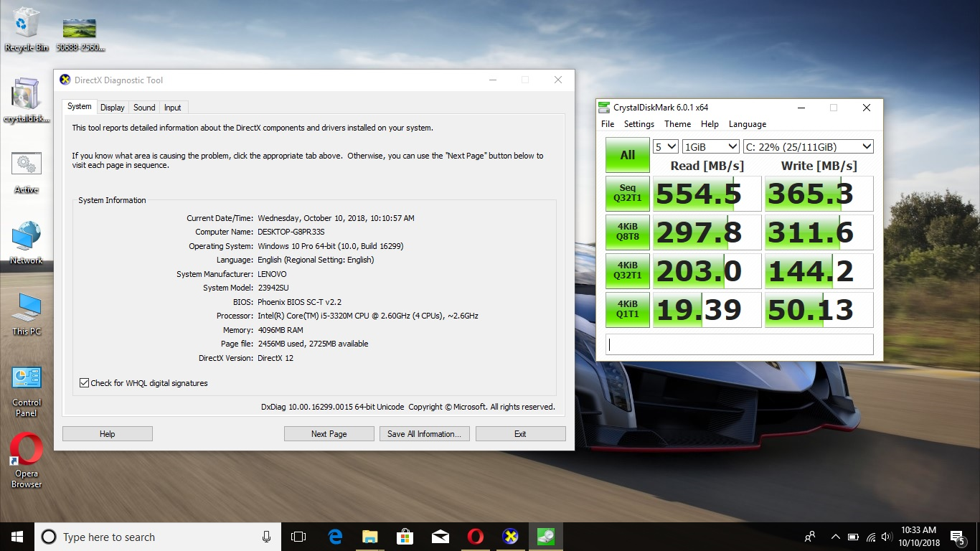
Task: Select the Control Panel desktop icon
Action: pos(27,392)
